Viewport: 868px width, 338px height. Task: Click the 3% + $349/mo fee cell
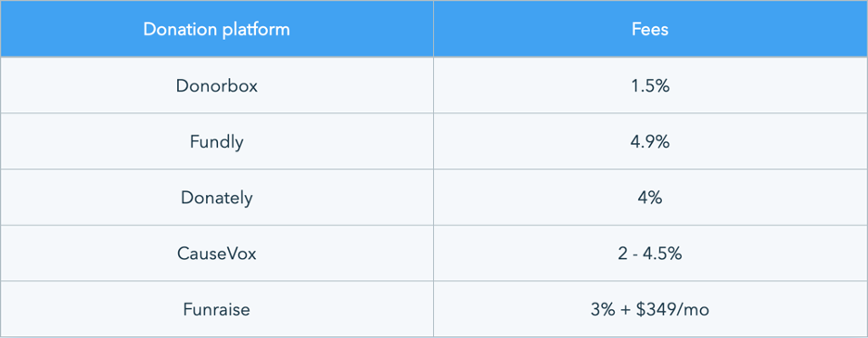click(x=650, y=309)
